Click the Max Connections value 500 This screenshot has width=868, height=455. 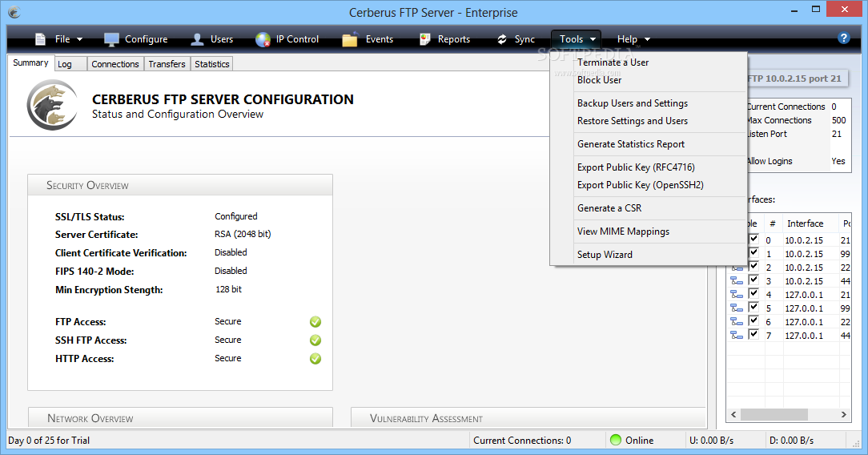click(x=838, y=120)
